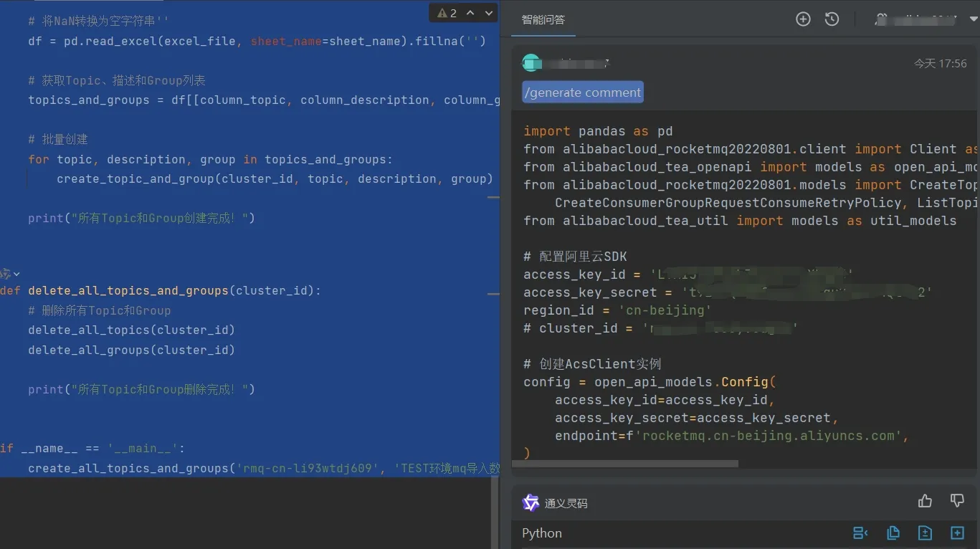Click the delete_all_groups(cluster_id) line
980x549 pixels.
pos(132,350)
